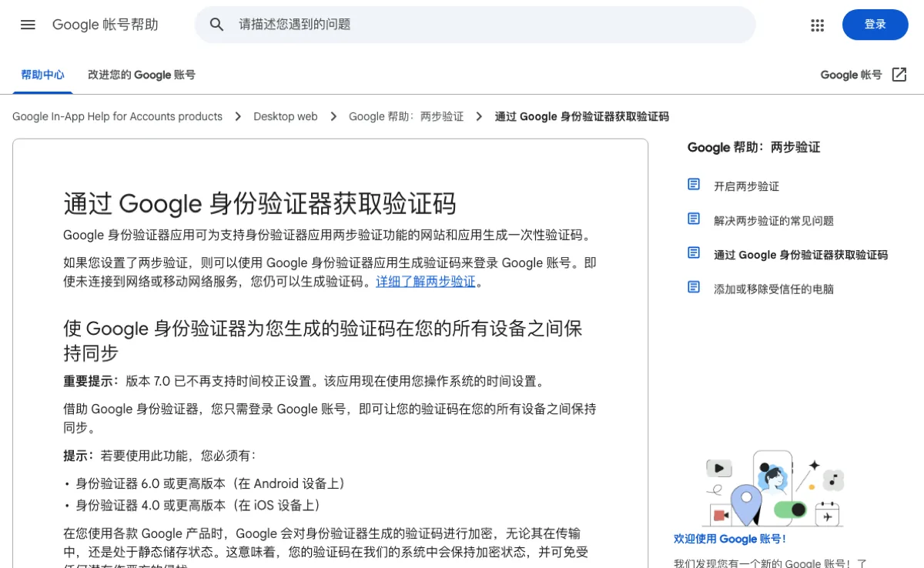The width and height of the screenshot is (924, 568).
Task: Click the article icon next to 添加或移除受信任的电脑
Action: 694,288
